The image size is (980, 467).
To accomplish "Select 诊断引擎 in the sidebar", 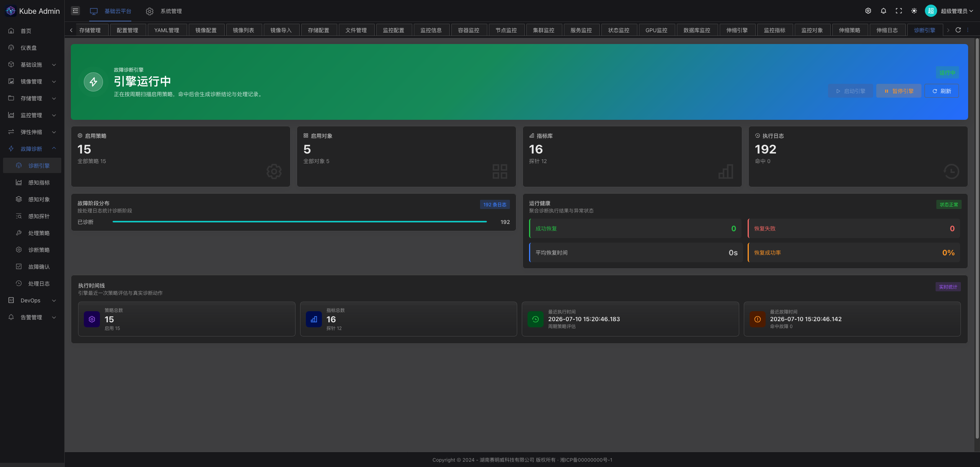I will [x=32, y=166].
